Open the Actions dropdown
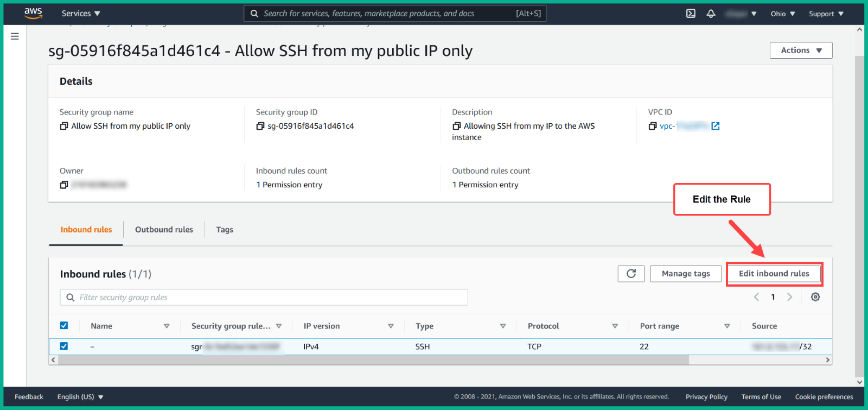The width and height of the screenshot is (868, 410). click(x=801, y=51)
